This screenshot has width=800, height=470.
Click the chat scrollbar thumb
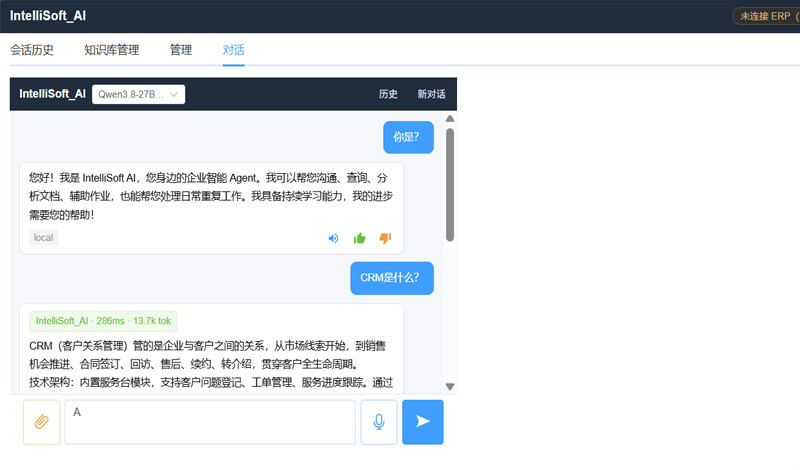pyautogui.click(x=449, y=185)
